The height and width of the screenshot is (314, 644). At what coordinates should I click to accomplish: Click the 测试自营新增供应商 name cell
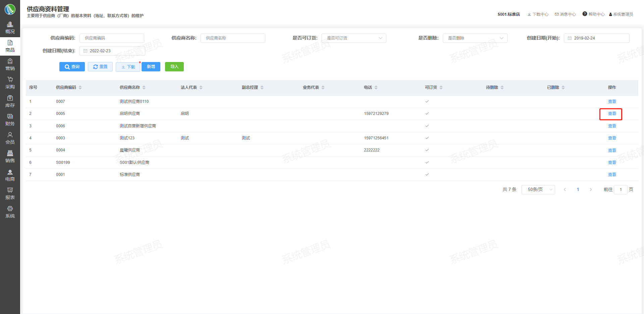click(x=138, y=126)
